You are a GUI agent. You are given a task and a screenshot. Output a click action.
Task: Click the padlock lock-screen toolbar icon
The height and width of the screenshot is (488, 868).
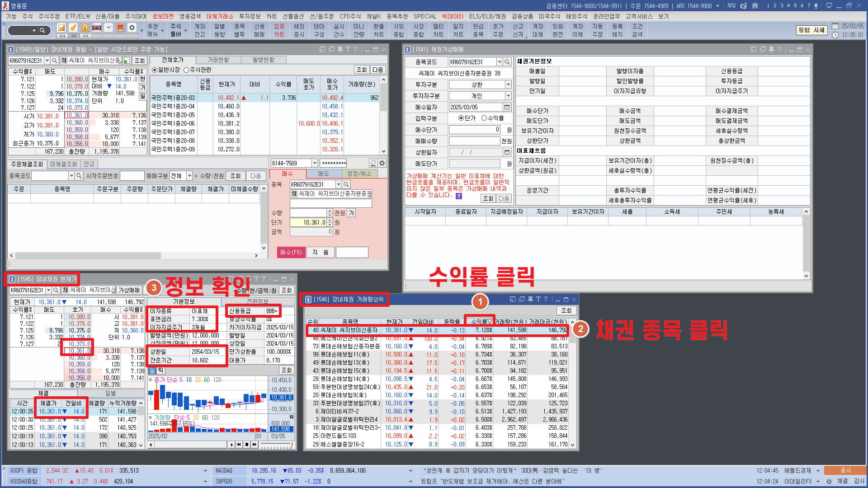click(85, 28)
